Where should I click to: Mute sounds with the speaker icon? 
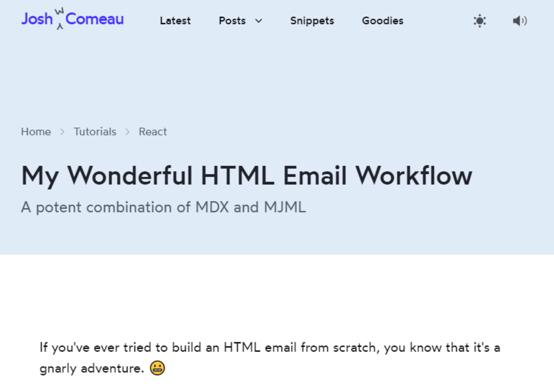click(520, 21)
